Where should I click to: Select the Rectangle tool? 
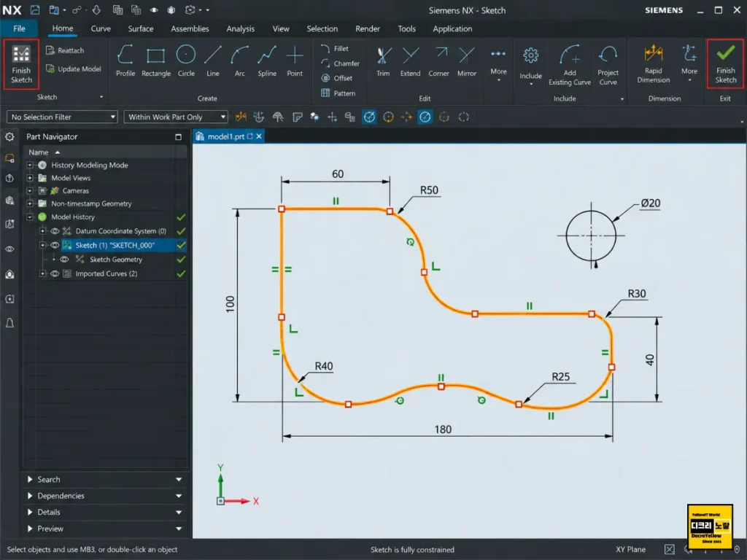point(156,61)
